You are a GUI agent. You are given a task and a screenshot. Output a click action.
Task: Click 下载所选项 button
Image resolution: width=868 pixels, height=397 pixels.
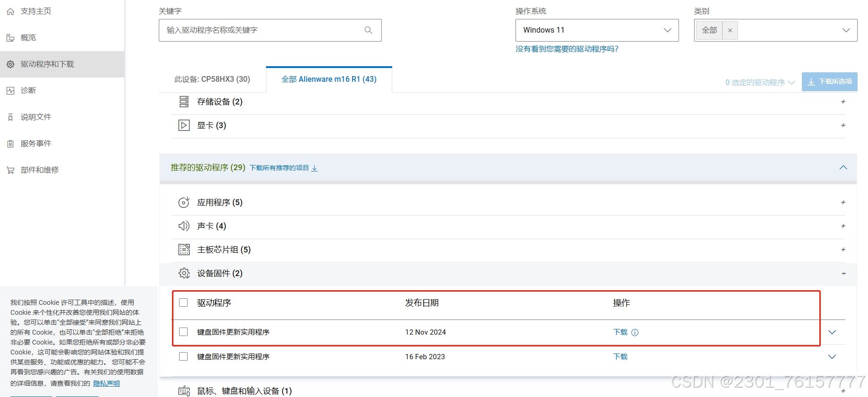pos(830,82)
